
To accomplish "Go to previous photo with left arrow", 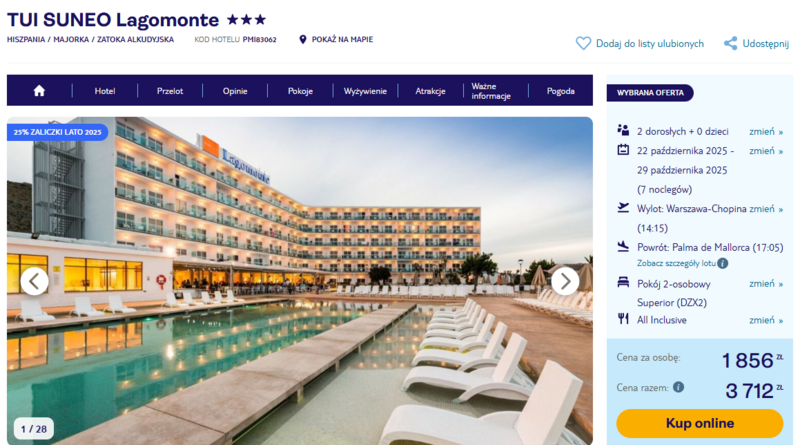I will point(34,281).
